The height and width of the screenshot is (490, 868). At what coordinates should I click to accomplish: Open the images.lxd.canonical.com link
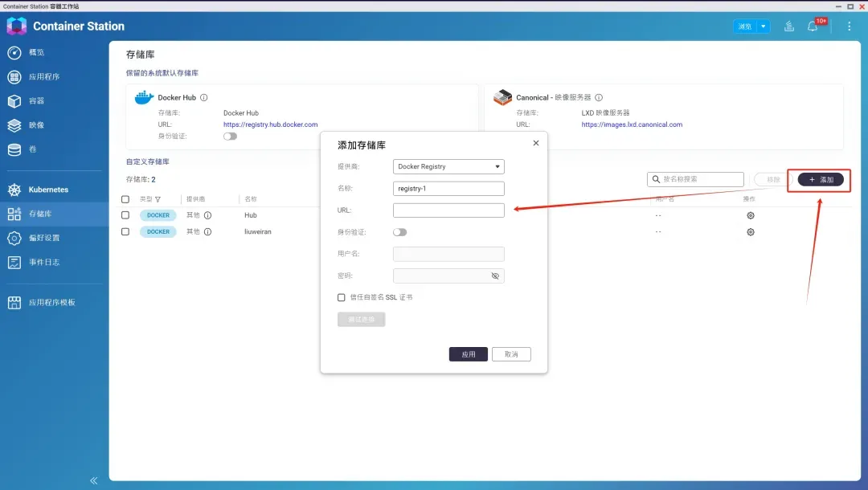632,125
